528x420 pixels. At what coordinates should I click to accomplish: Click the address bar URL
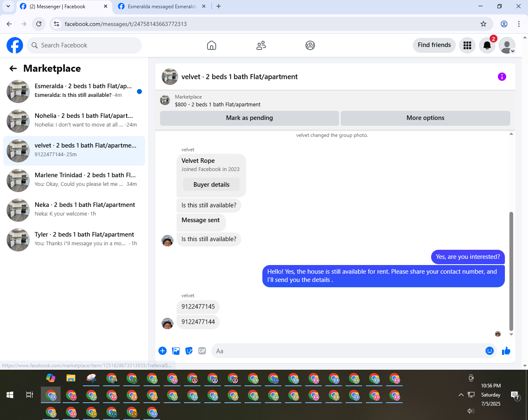coord(126,24)
